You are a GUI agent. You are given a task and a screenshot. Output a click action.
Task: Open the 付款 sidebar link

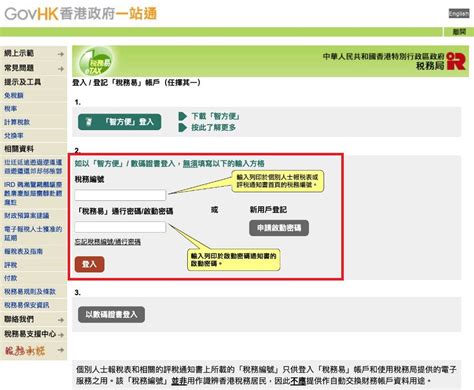11,278
